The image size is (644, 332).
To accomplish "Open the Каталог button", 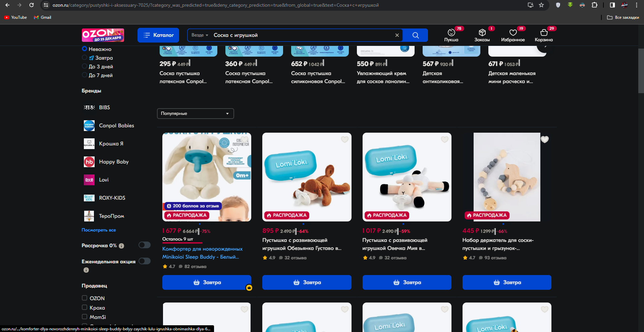I will click(158, 35).
